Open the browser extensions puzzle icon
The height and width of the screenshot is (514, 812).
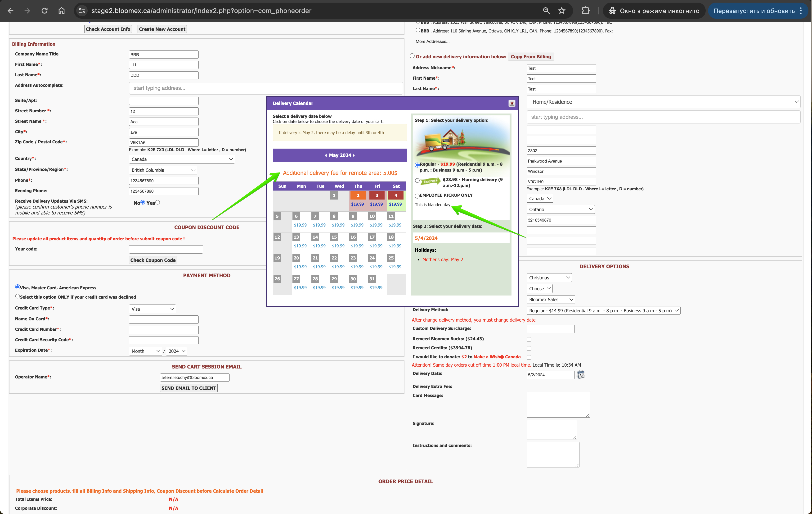pyautogui.click(x=586, y=11)
